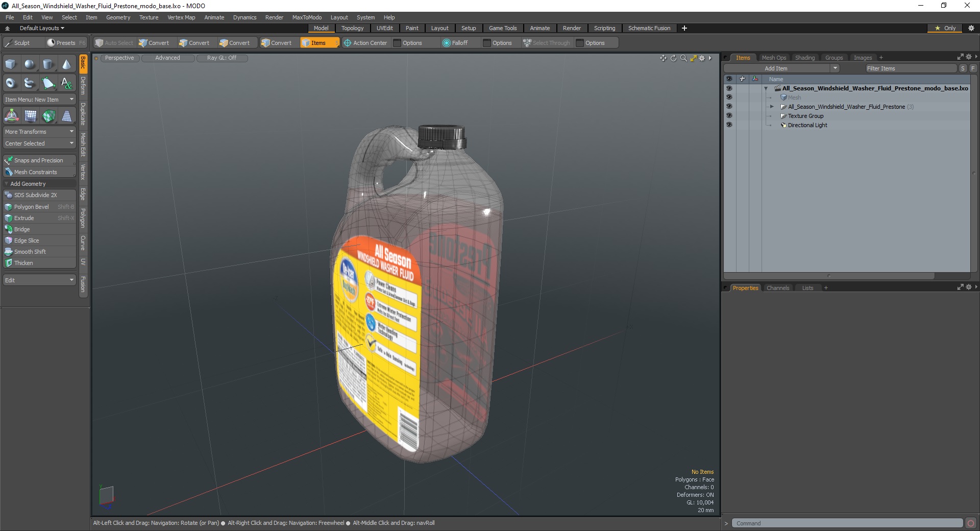980x531 pixels.
Task: Click the Polygon Bevel button
Action: pos(39,207)
